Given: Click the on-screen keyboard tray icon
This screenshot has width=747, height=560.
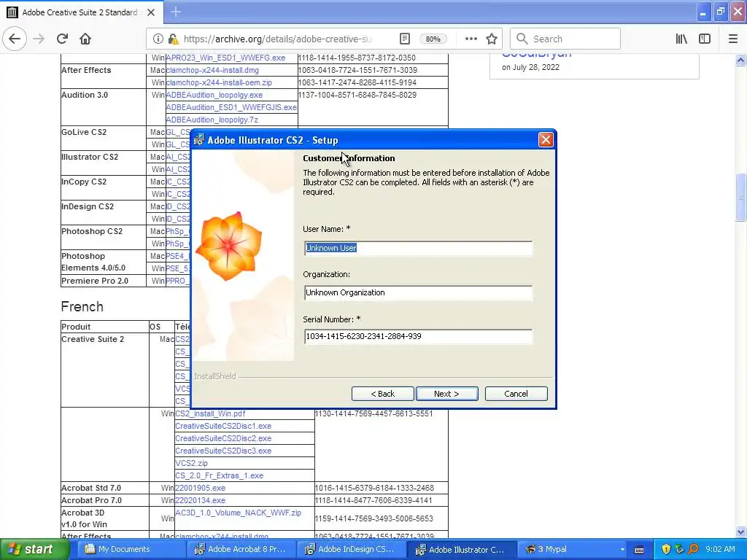Looking at the screenshot, I should tap(639, 550).
